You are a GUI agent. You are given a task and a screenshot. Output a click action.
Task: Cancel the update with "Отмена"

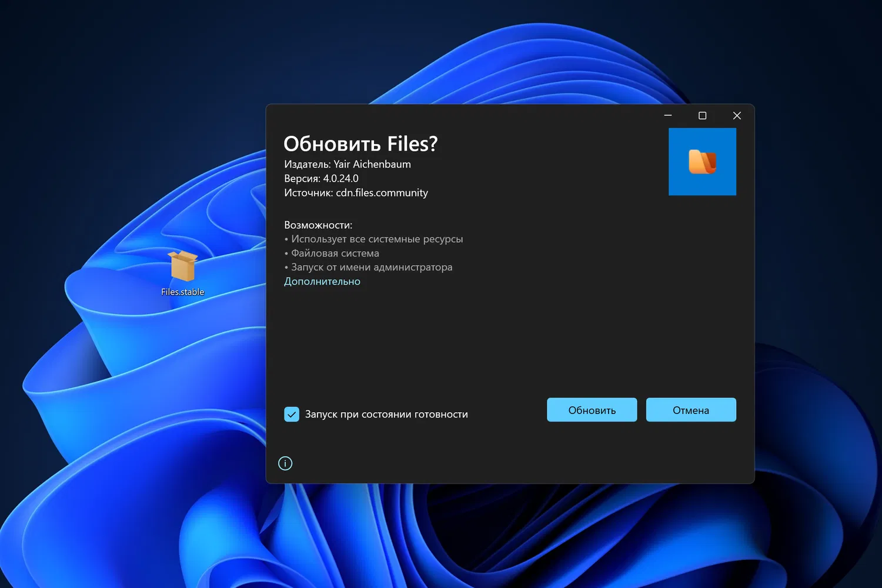click(691, 410)
